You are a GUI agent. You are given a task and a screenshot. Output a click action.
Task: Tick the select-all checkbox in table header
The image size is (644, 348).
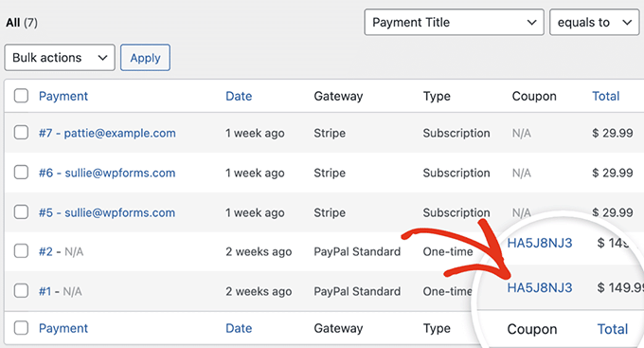tap(21, 96)
